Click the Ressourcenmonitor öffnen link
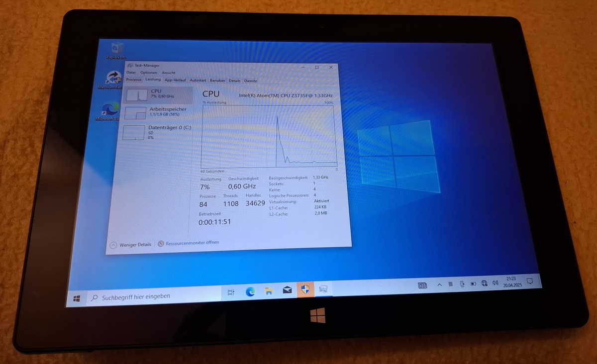 click(x=192, y=243)
